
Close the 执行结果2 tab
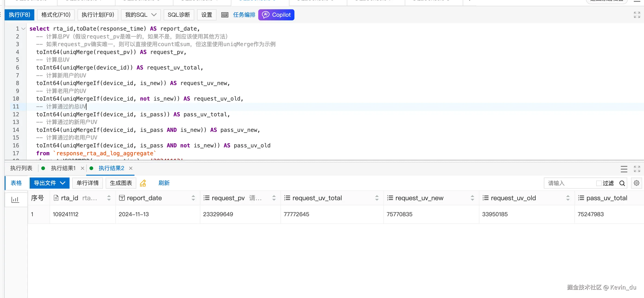(131, 168)
